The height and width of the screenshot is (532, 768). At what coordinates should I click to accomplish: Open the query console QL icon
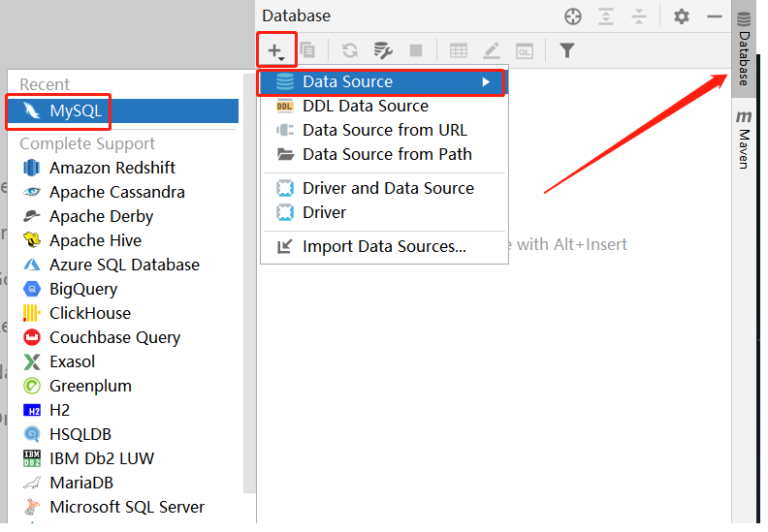pyautogui.click(x=524, y=51)
